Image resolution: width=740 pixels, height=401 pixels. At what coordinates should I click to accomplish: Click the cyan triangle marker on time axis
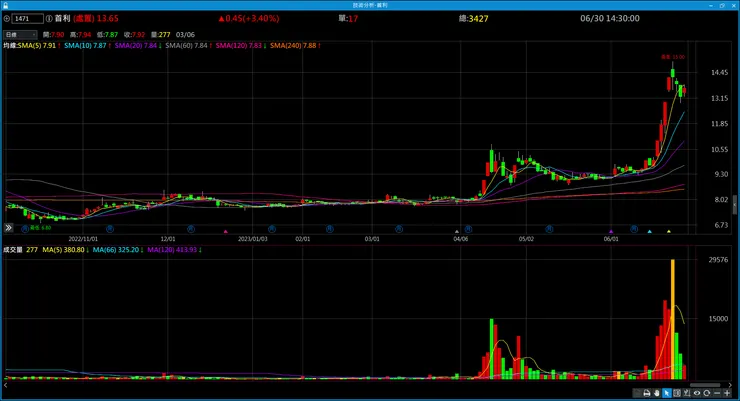click(x=649, y=232)
